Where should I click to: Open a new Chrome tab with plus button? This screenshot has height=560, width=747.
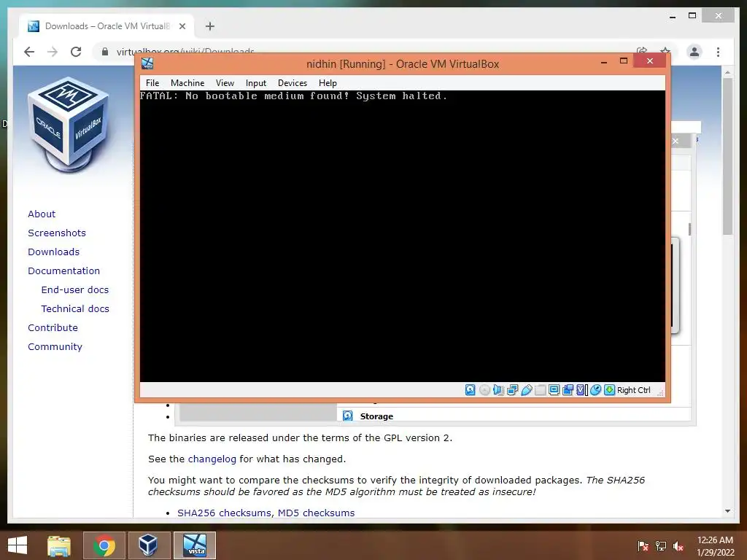pyautogui.click(x=209, y=26)
